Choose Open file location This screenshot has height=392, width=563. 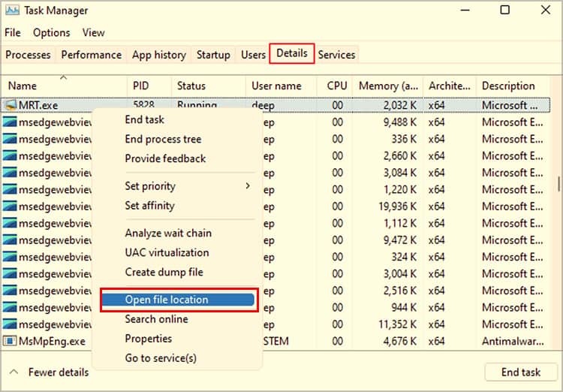tap(179, 300)
